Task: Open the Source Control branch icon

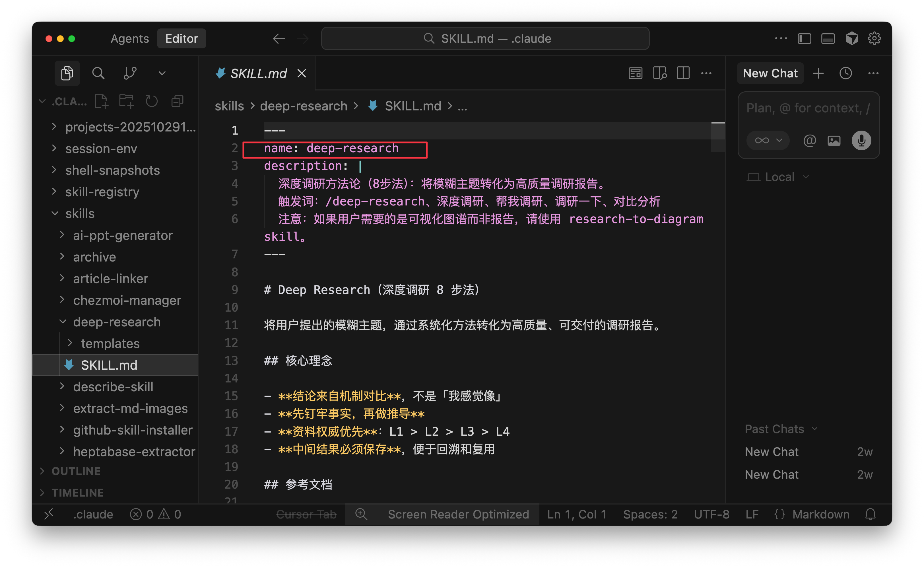Action: (x=130, y=73)
